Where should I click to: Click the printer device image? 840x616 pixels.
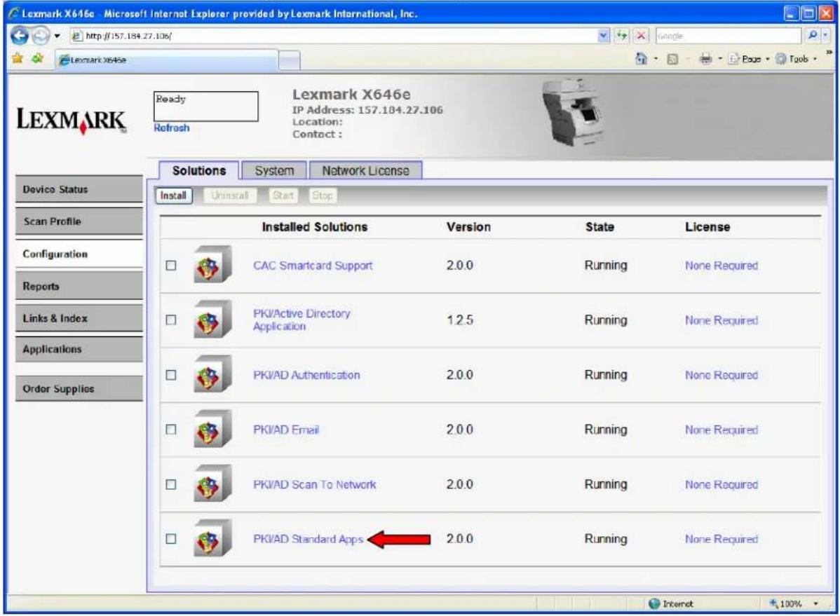572,112
